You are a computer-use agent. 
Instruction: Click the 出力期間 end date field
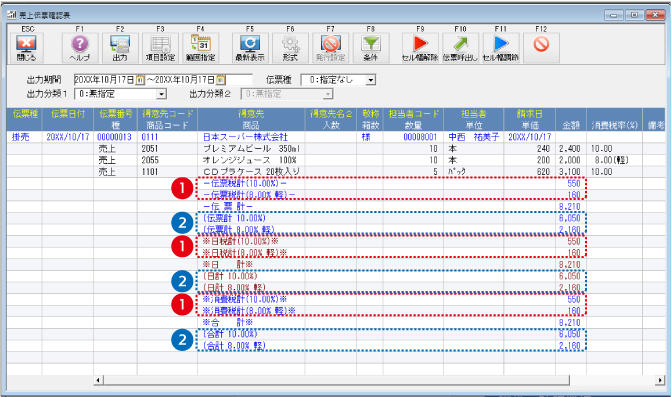click(x=185, y=80)
